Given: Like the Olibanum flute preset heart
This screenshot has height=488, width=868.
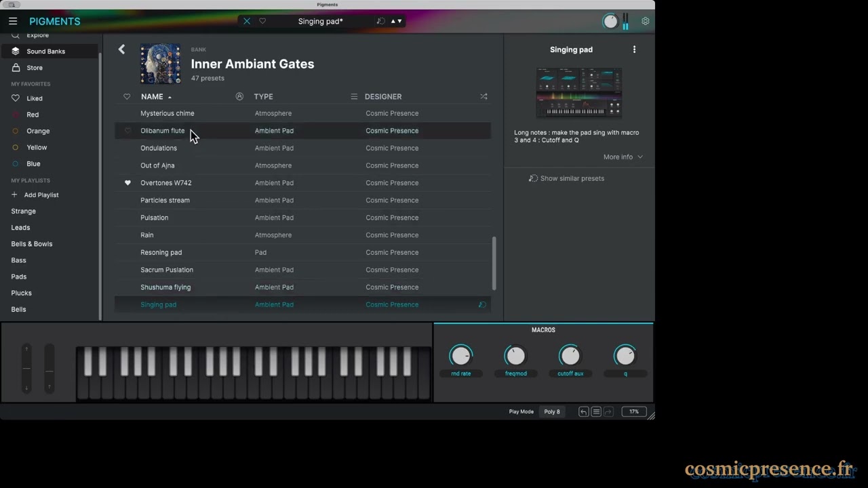Looking at the screenshot, I should pyautogui.click(x=127, y=131).
